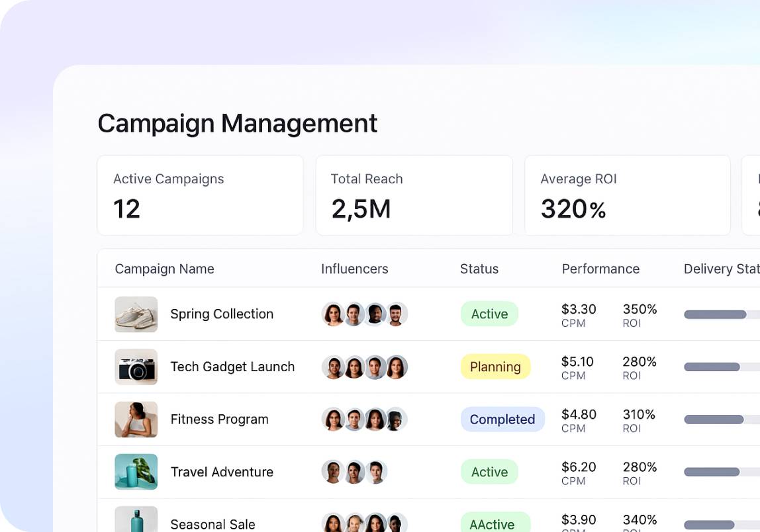Click the Planning status badge

click(x=495, y=367)
